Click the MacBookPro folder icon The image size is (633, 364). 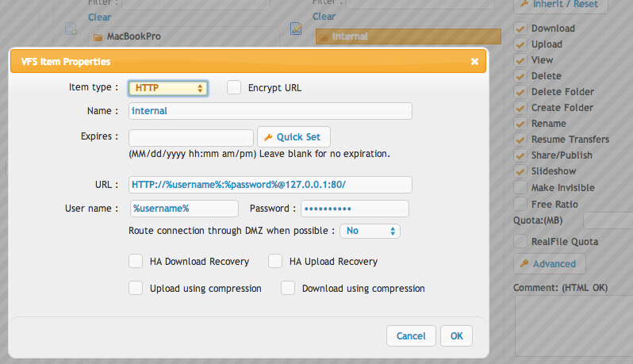pos(98,37)
